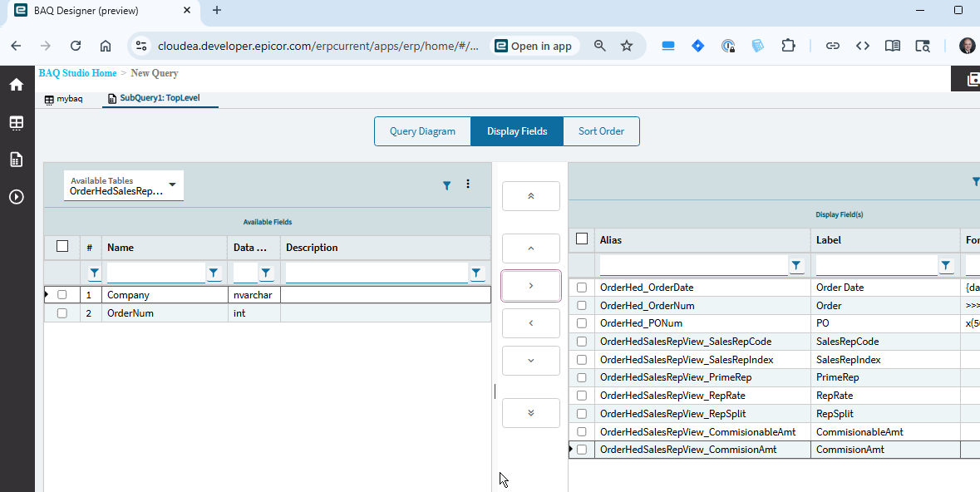Click the single right arrow add button
The height and width of the screenshot is (492, 980).
point(531,286)
